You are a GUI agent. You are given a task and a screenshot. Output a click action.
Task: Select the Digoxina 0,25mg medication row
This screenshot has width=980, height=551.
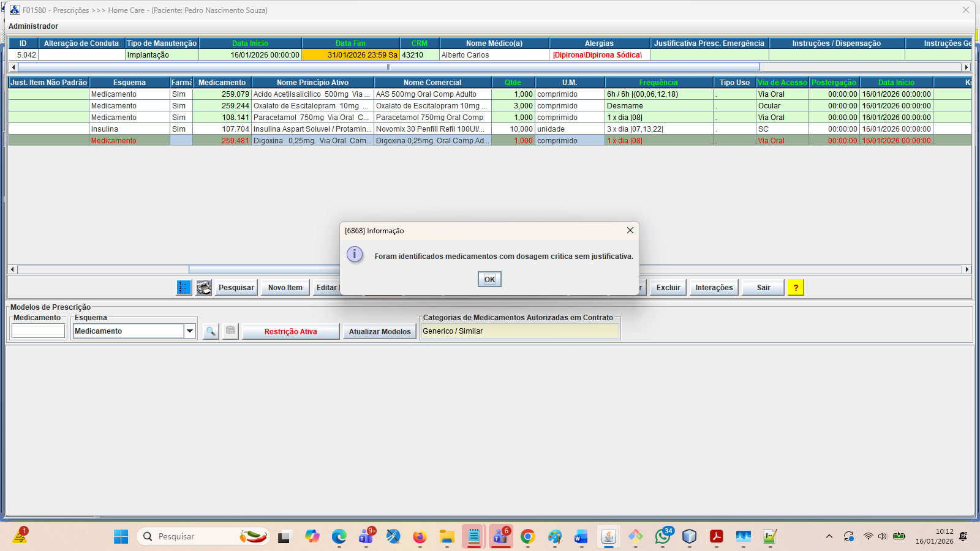(x=312, y=141)
